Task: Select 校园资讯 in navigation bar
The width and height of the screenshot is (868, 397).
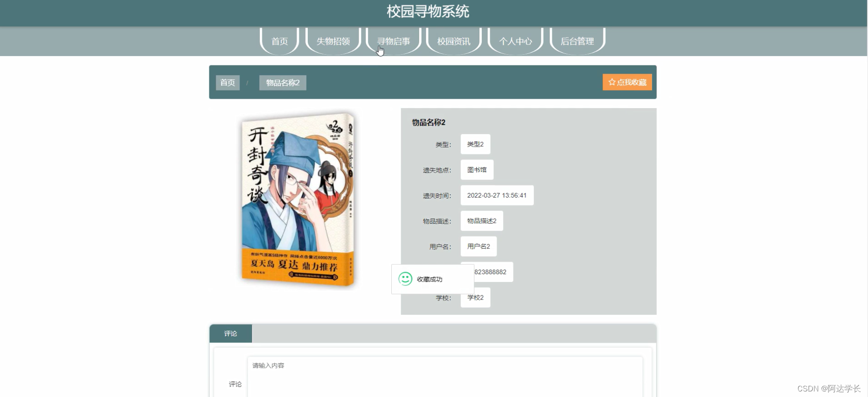Action: coord(454,41)
